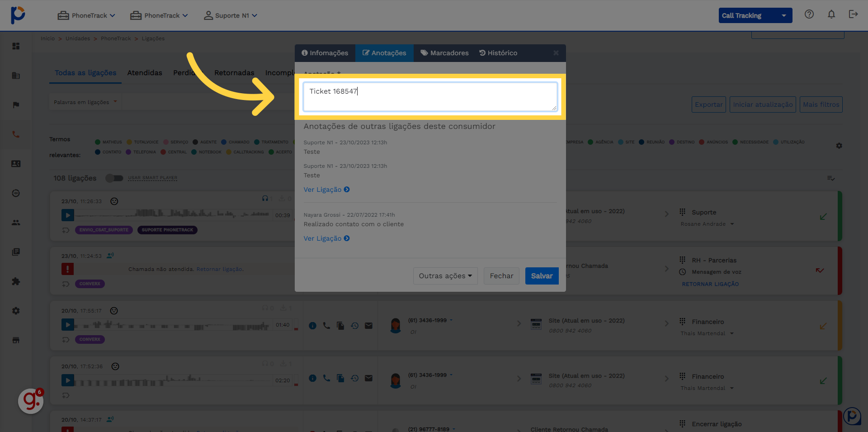
Task: Click copy icon on 17:52:36 call row
Action: click(x=340, y=378)
